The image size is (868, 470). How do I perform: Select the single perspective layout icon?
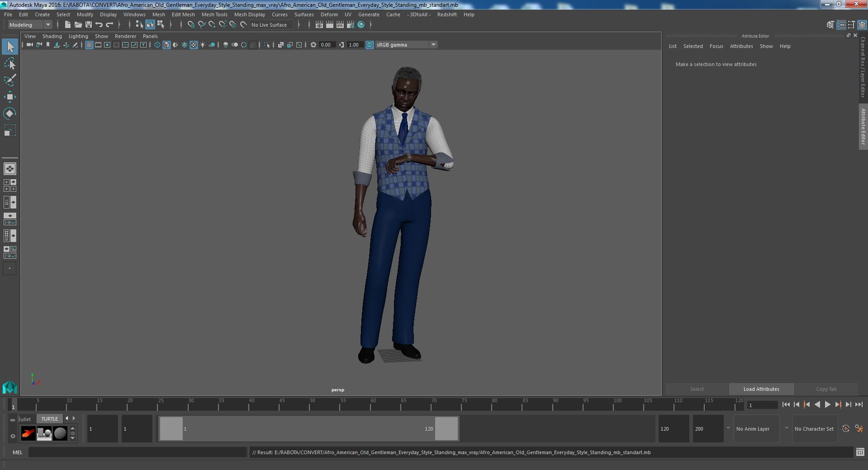(x=10, y=169)
